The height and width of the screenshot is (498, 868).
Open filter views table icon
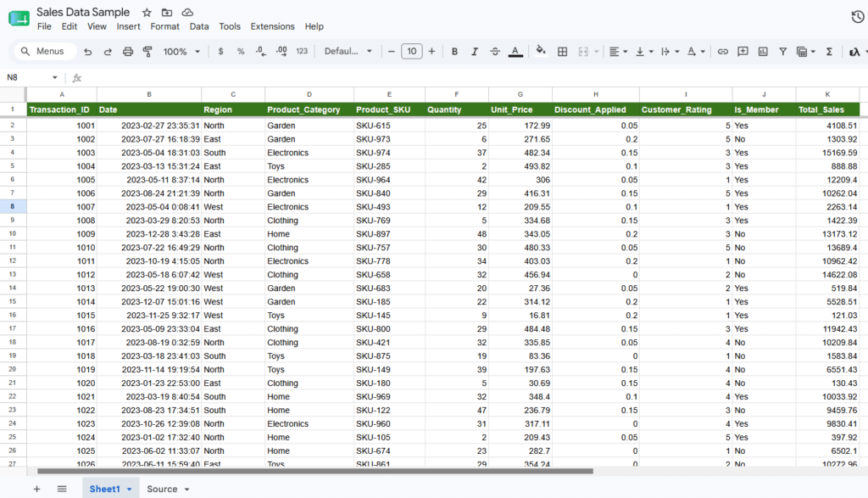(802, 52)
